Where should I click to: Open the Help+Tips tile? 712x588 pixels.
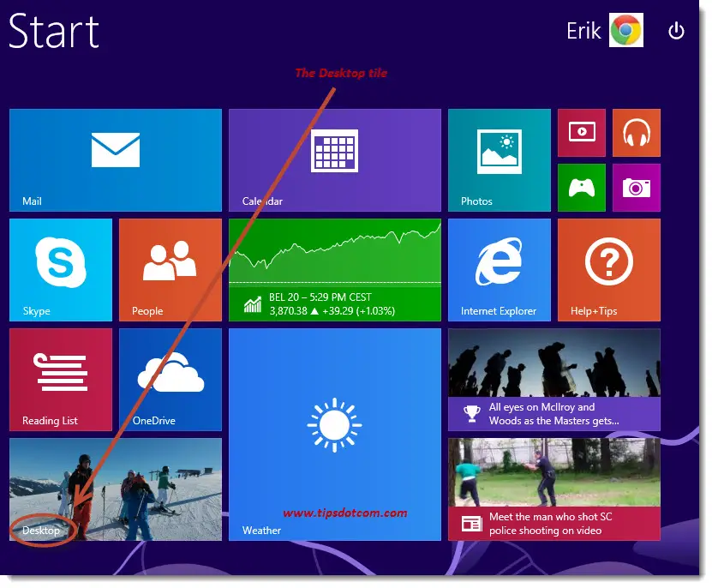click(x=609, y=270)
